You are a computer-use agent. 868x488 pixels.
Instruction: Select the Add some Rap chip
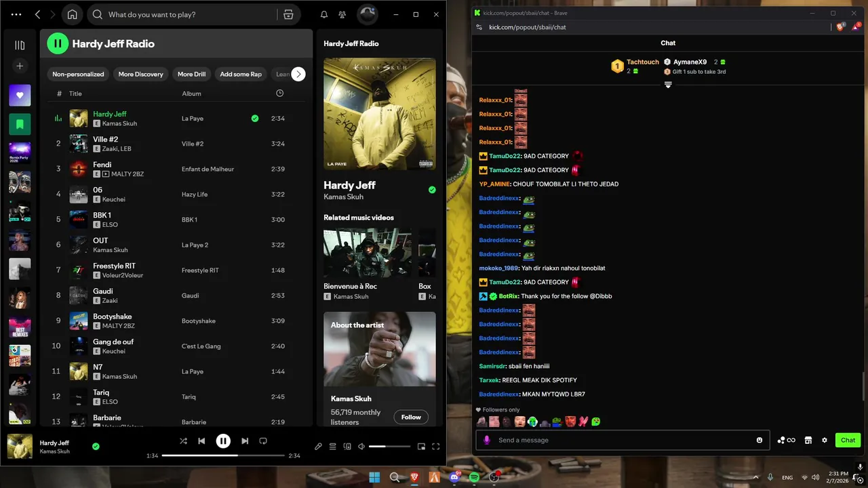241,74
